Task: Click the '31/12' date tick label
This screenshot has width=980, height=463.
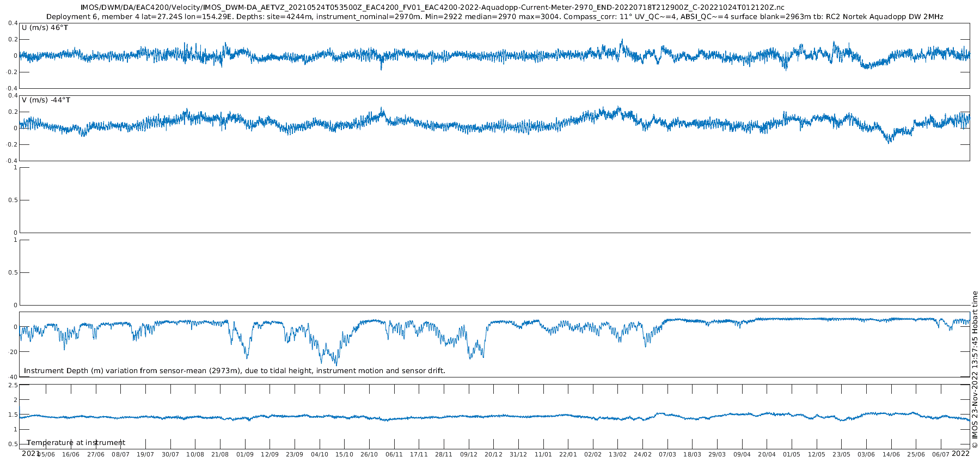Action: coord(518,454)
